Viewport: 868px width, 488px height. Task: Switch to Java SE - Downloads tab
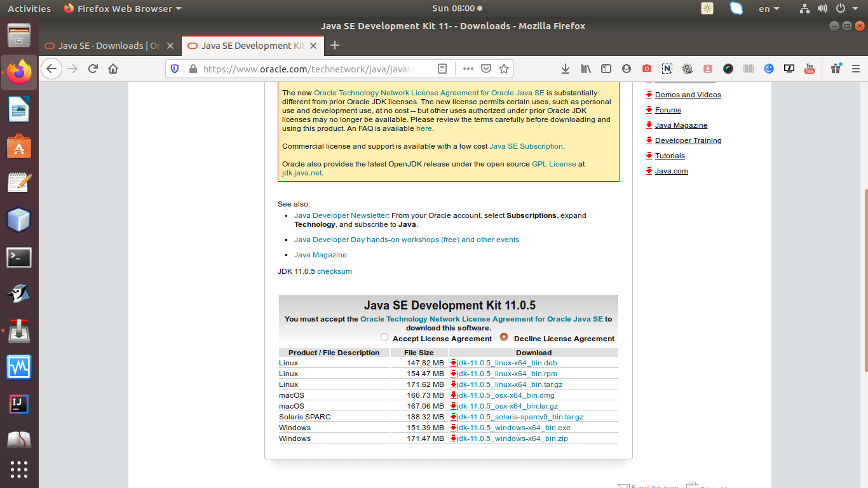pyautogui.click(x=109, y=46)
